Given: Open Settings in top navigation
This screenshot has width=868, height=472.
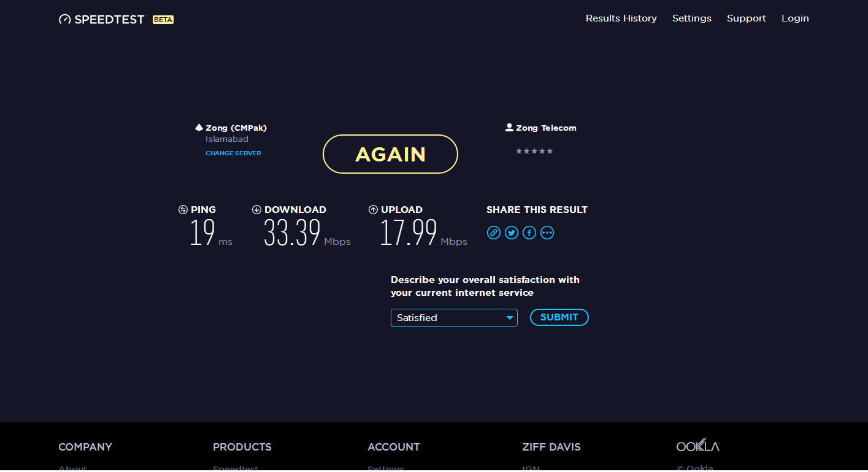Looking at the screenshot, I should 692,18.
